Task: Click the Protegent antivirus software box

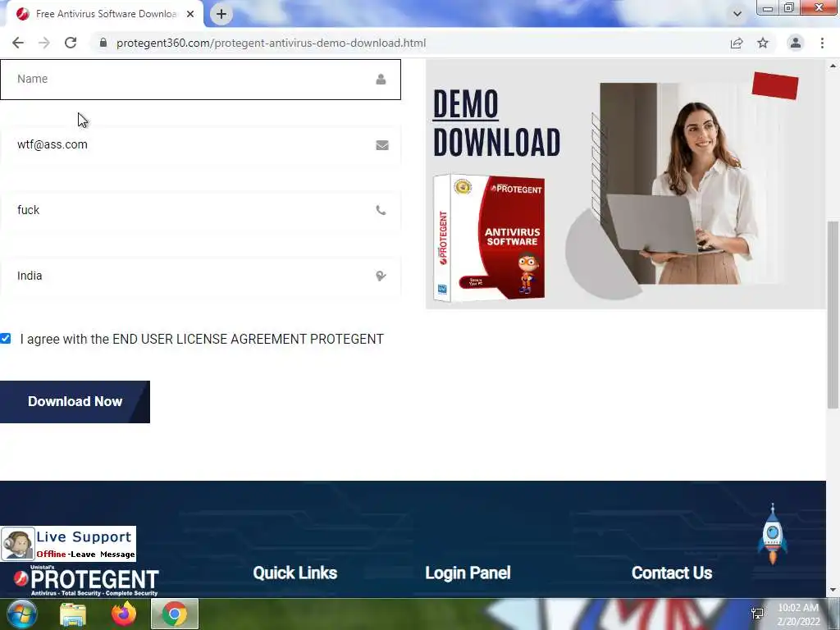Action: coord(489,237)
